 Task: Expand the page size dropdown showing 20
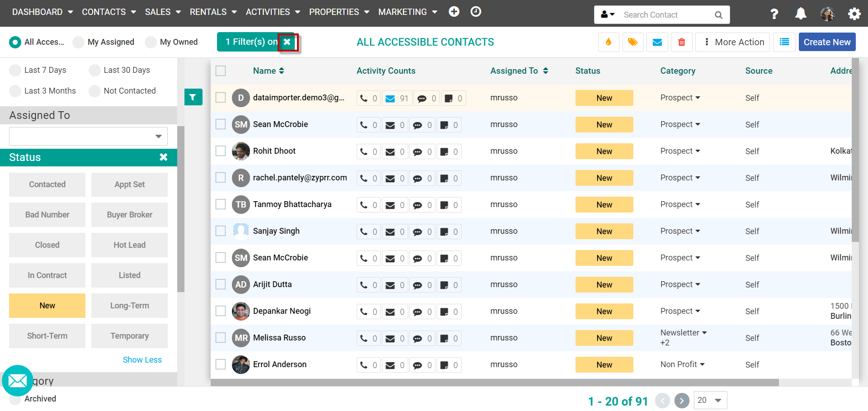pyautogui.click(x=710, y=400)
